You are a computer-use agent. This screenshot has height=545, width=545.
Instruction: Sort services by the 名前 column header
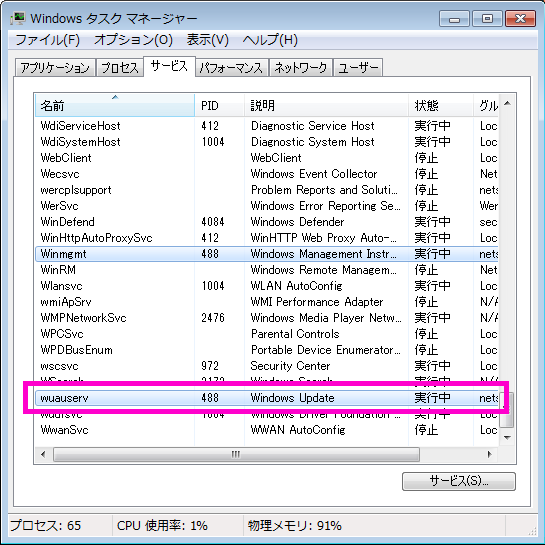pyautogui.click(x=115, y=105)
